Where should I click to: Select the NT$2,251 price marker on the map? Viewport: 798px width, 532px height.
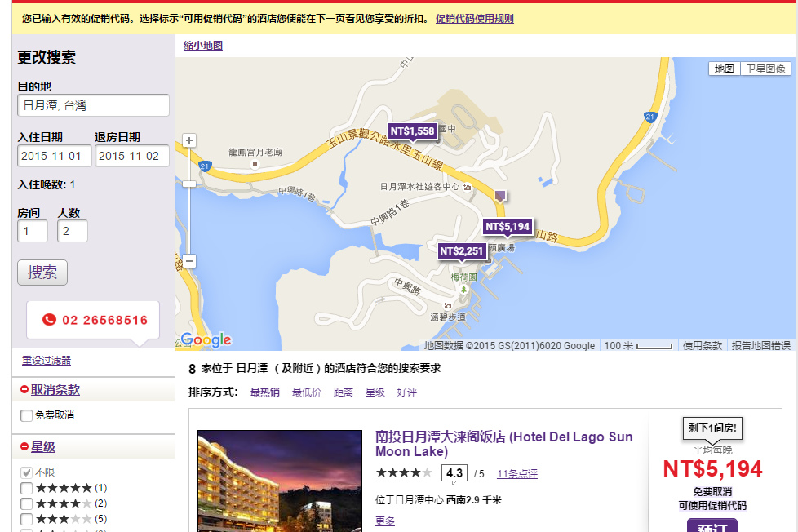(x=463, y=252)
